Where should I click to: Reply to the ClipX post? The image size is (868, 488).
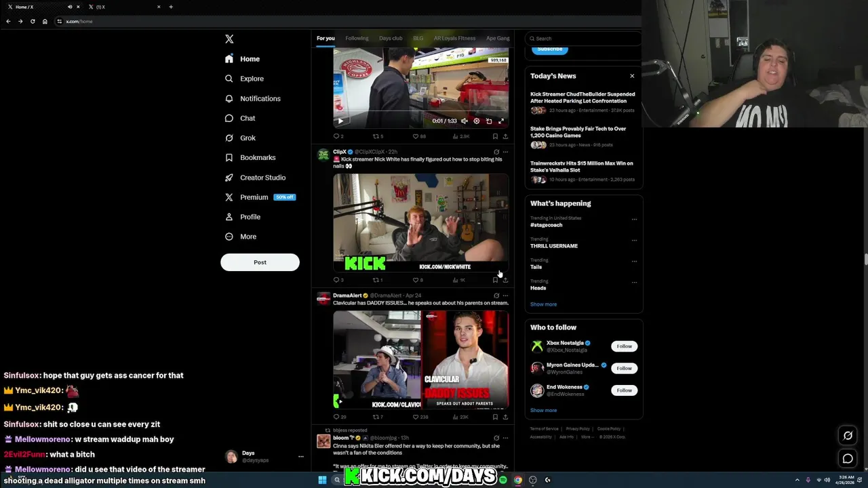point(338,280)
